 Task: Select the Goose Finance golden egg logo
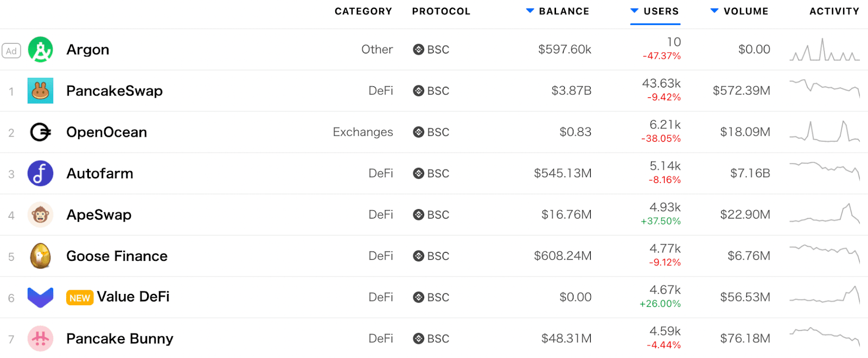click(x=40, y=255)
